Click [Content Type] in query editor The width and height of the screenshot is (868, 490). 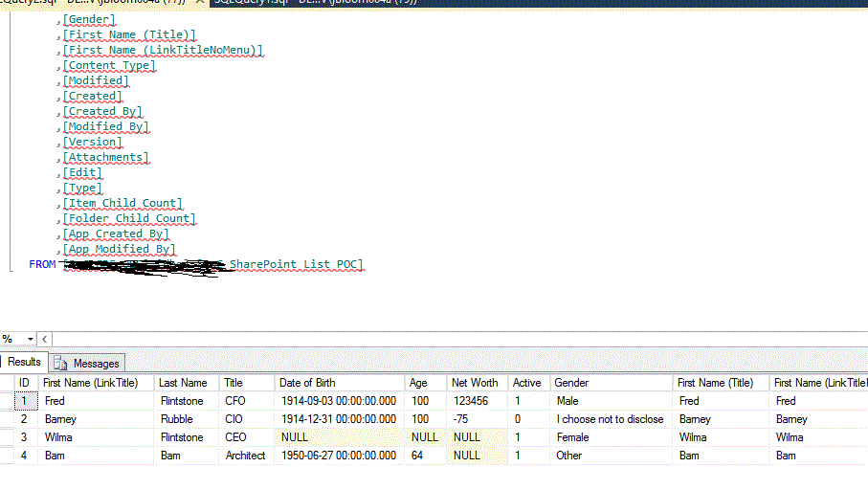109,65
